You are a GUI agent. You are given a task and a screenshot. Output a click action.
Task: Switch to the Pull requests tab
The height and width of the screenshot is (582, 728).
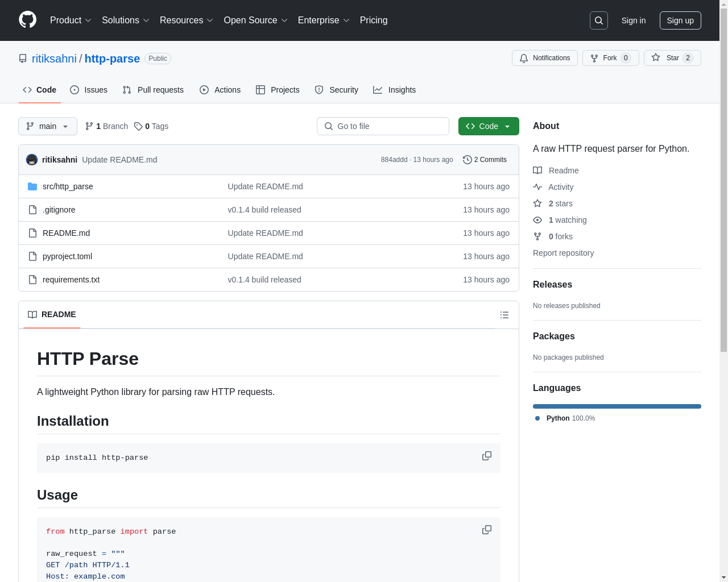coord(153,90)
